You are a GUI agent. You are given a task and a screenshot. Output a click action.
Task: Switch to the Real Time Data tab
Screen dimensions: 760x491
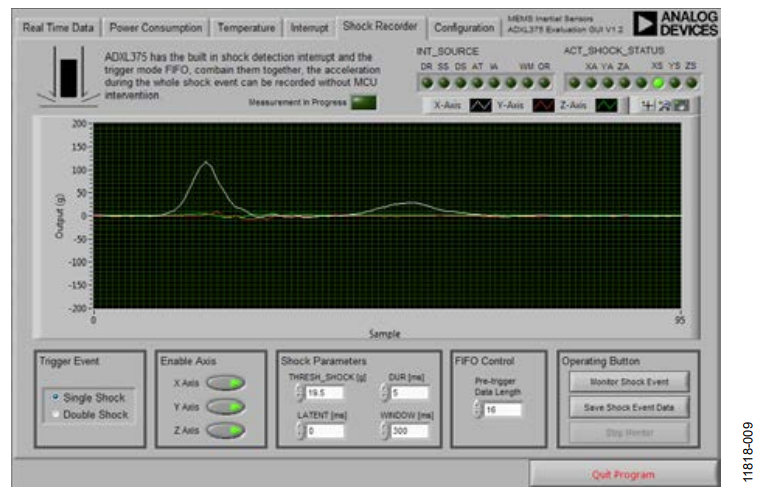pyautogui.click(x=58, y=28)
